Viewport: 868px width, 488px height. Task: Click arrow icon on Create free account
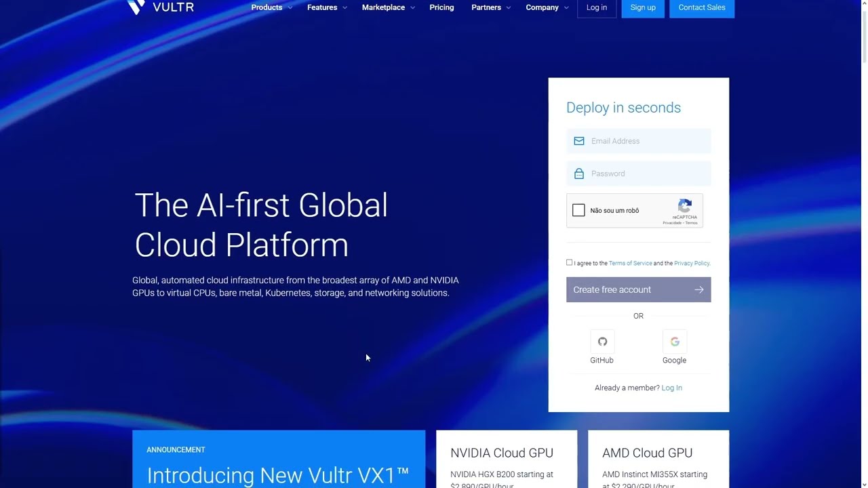coord(699,289)
